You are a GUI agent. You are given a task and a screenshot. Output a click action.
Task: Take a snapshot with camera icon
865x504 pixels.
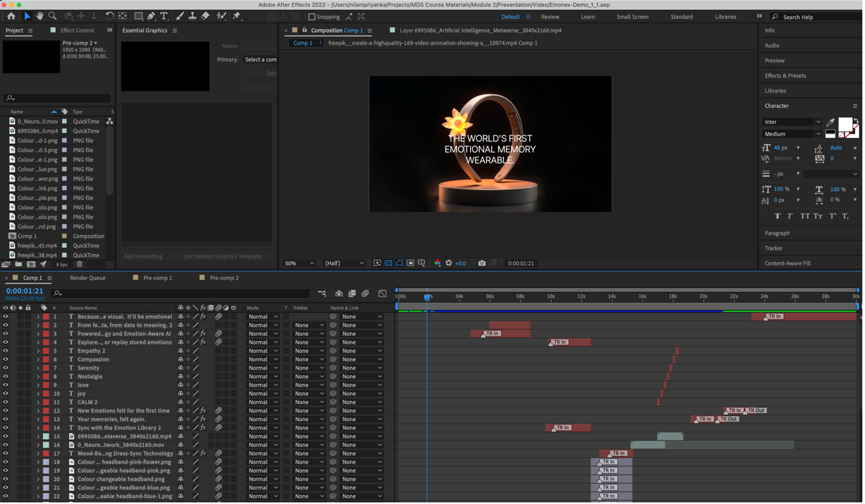(x=482, y=263)
